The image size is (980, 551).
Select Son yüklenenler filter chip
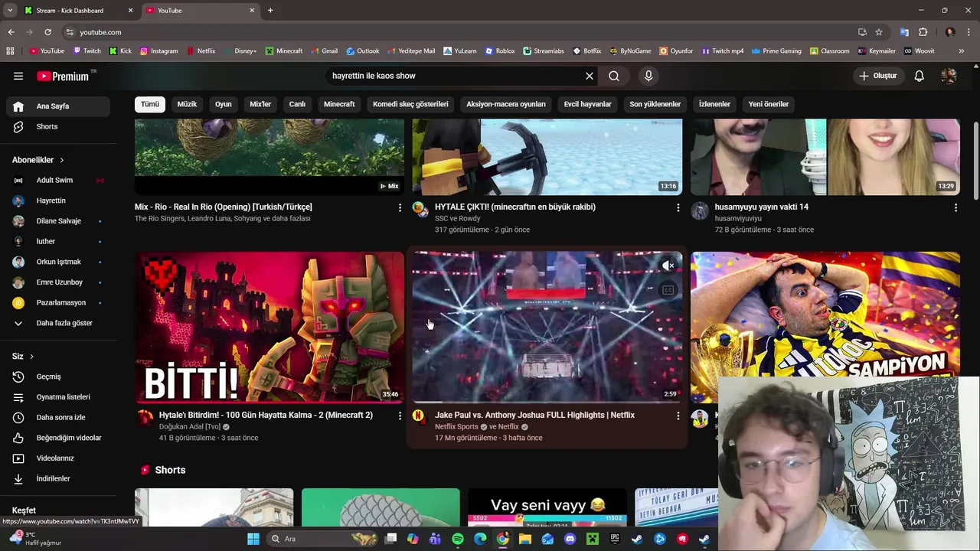pos(655,104)
